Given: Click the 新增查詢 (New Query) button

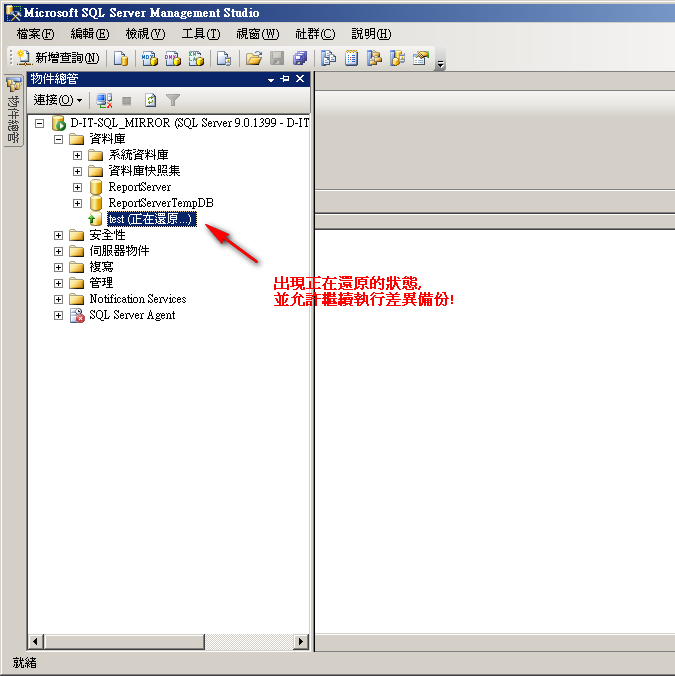Looking at the screenshot, I should pos(58,58).
